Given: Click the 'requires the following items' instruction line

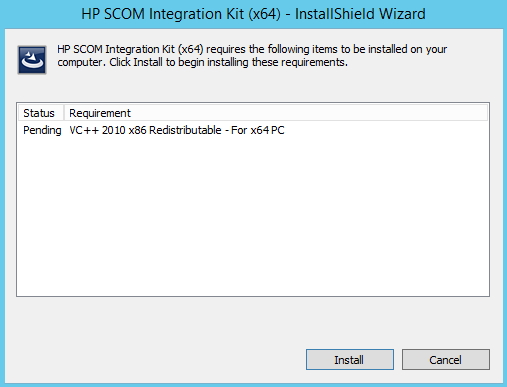Looking at the screenshot, I should pos(252,49).
